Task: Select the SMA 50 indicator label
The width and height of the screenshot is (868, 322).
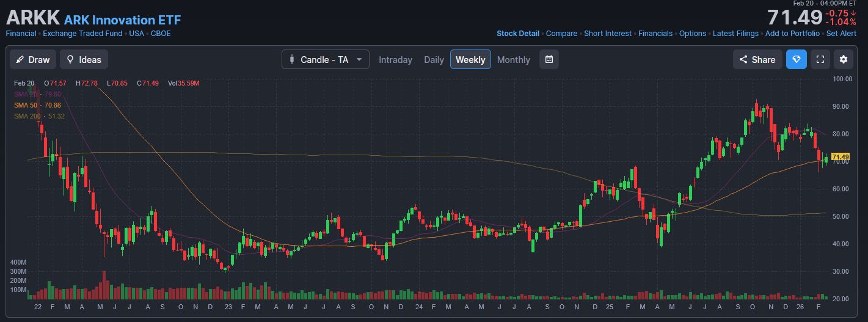Action: [37, 105]
